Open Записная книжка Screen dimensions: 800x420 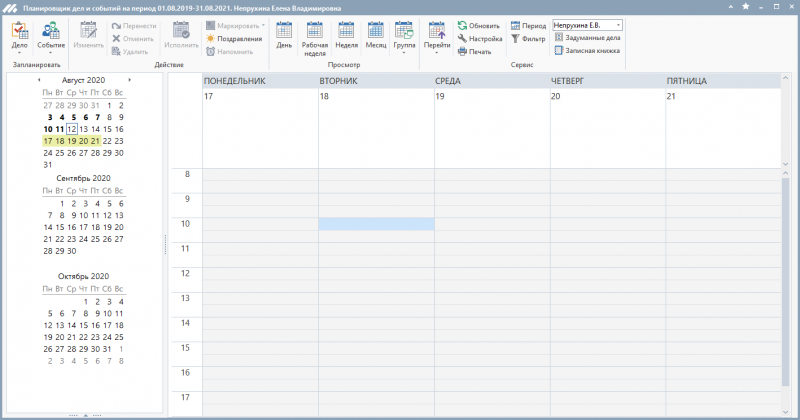[x=587, y=51]
